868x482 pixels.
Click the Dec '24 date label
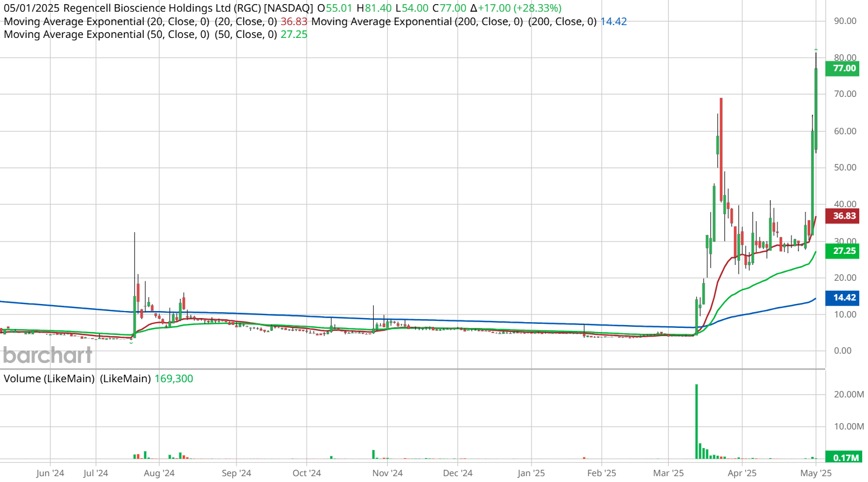point(458,473)
